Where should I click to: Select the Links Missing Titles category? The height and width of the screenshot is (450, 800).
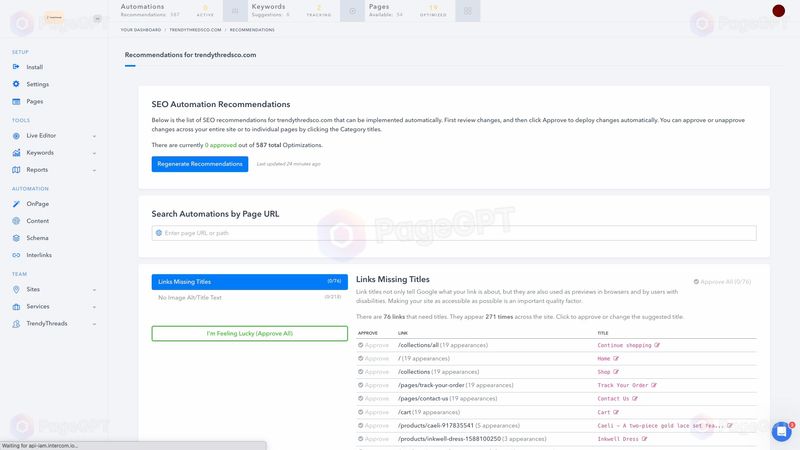[249, 282]
